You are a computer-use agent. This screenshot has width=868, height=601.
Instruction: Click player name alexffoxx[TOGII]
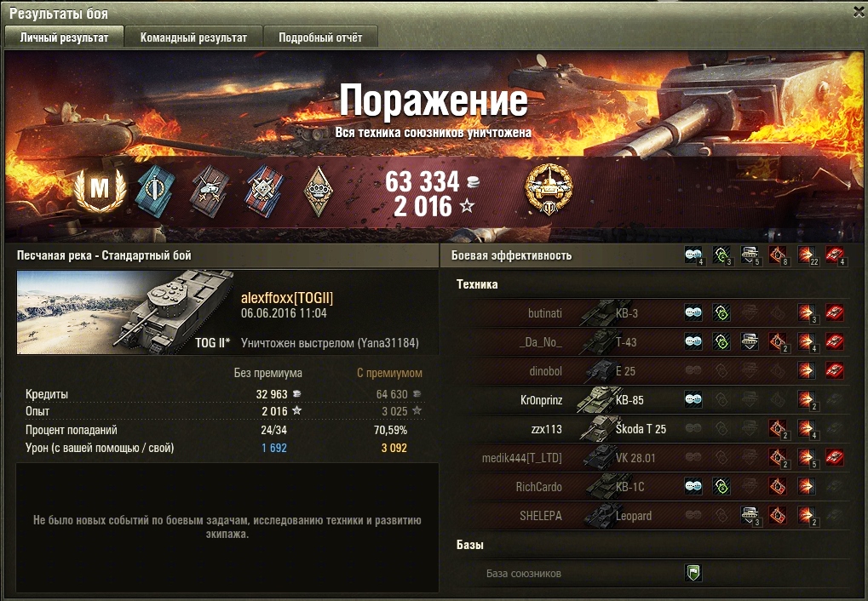[287, 298]
